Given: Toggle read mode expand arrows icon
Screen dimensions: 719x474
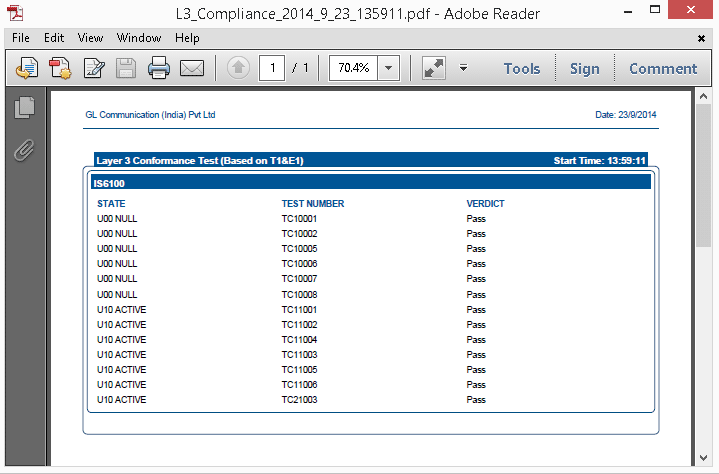Looking at the screenshot, I should 434,68.
